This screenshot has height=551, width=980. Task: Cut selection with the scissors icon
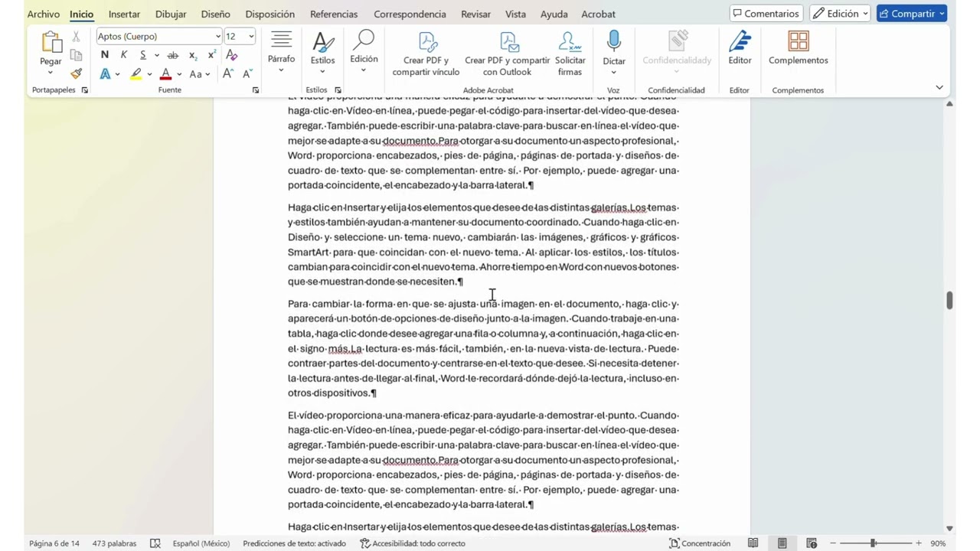(x=76, y=36)
